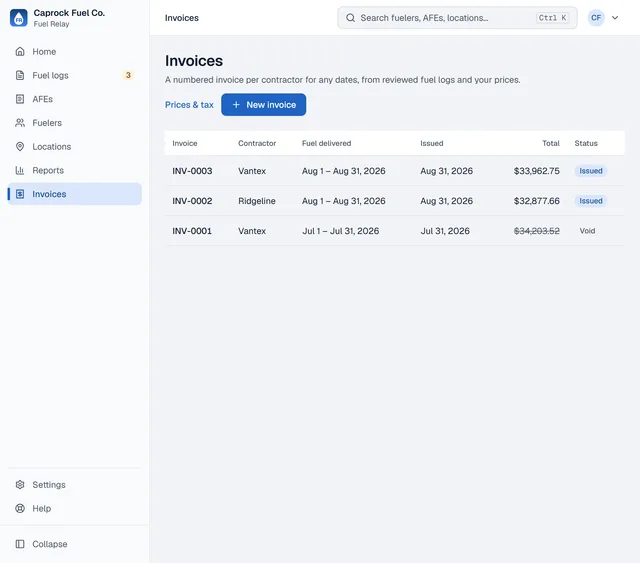Open invoice INV-0003
640x563 pixels.
[x=192, y=171]
